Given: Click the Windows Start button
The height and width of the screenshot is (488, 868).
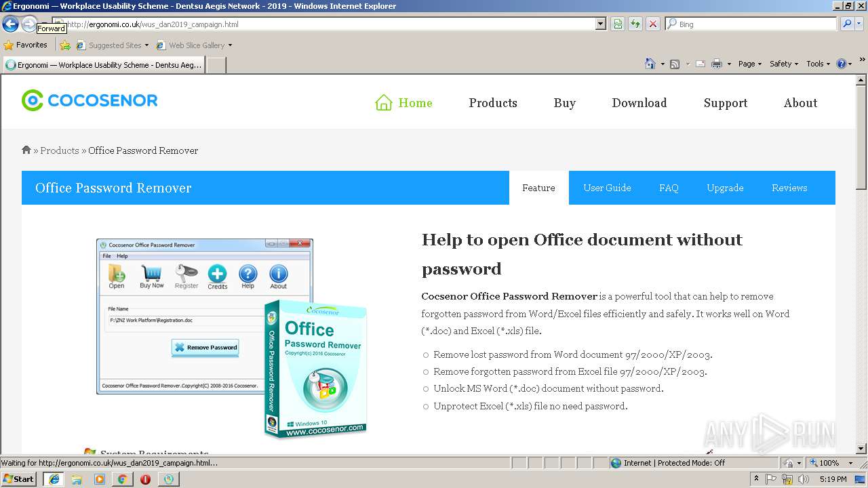Looking at the screenshot, I should [19, 479].
